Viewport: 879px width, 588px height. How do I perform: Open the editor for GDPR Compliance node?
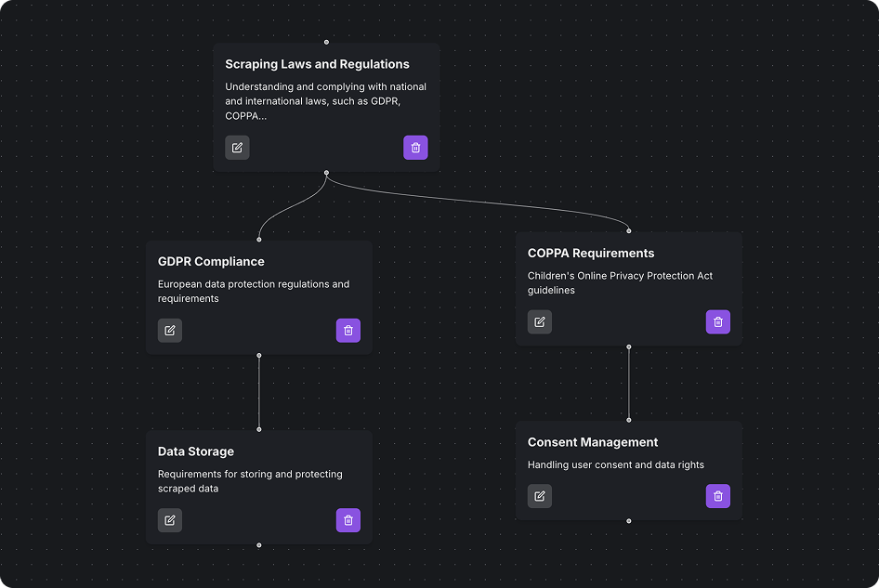click(x=170, y=330)
